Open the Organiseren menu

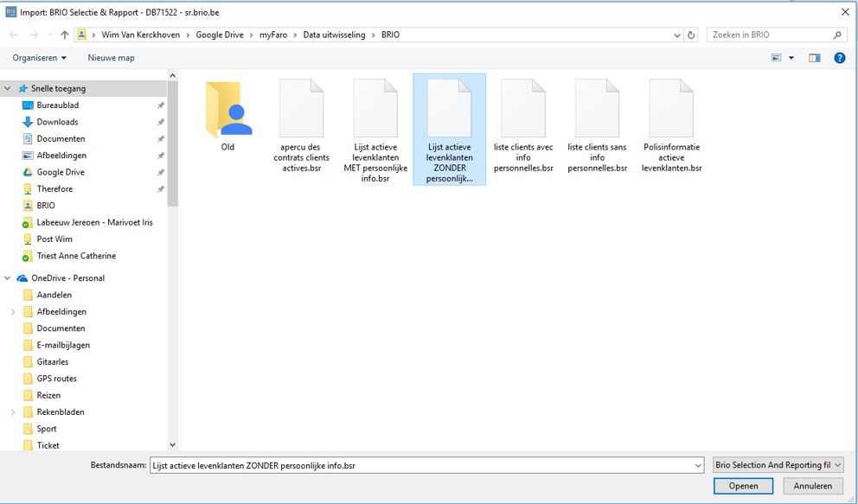(x=39, y=58)
